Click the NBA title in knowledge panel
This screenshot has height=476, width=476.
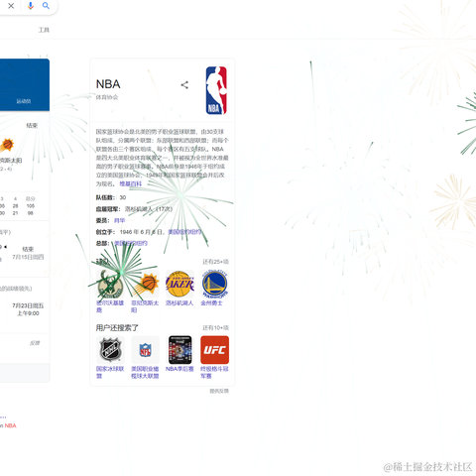click(108, 84)
